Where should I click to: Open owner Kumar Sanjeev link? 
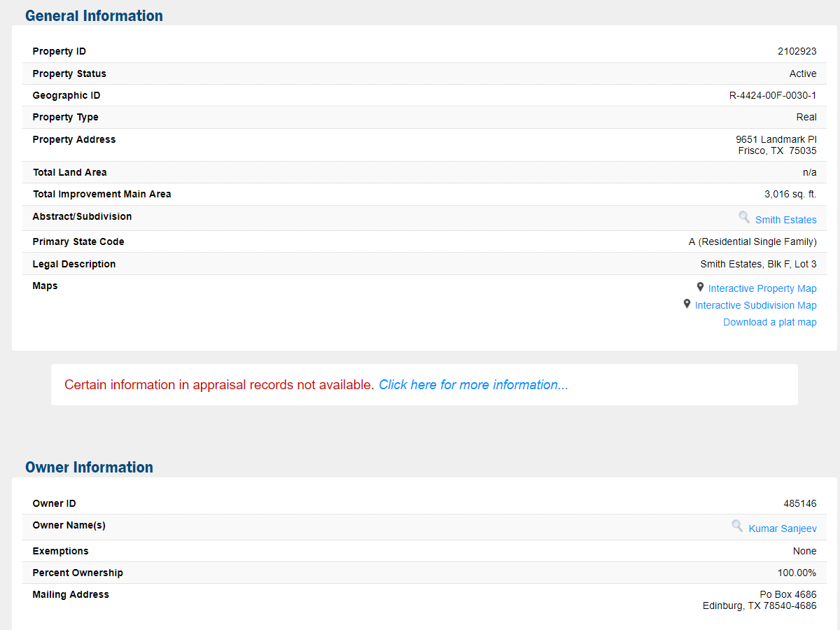tap(783, 528)
